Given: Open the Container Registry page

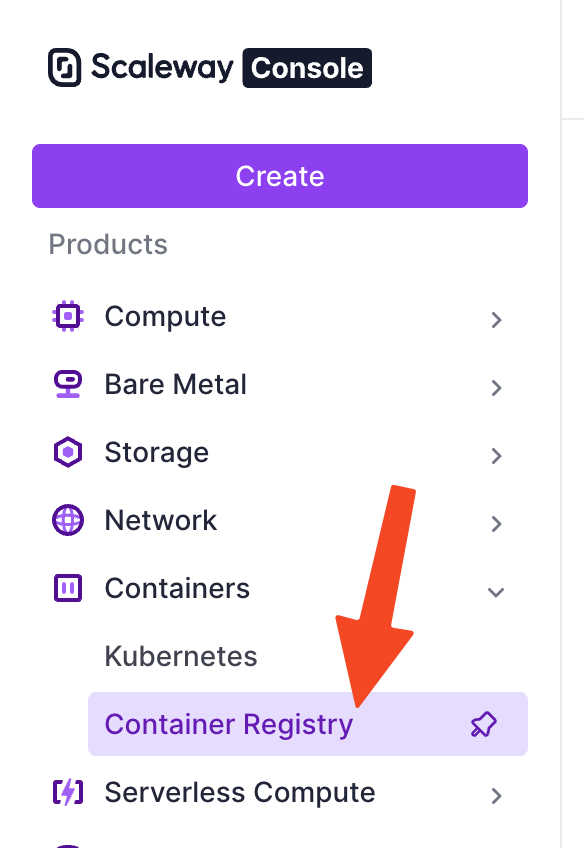Looking at the screenshot, I should (x=229, y=723).
